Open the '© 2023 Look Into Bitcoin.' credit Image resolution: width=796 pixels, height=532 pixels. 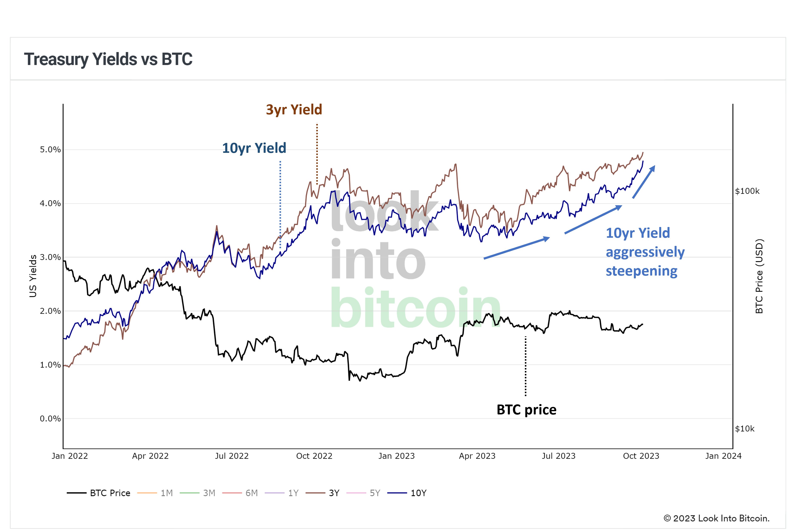pos(716,518)
